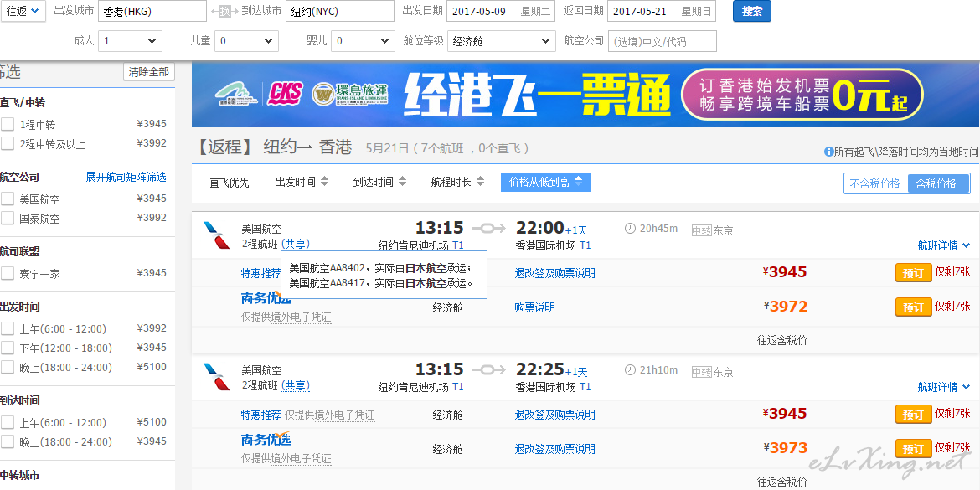Check departure time 晚上(18:00 - 24:00)
The width and height of the screenshot is (980, 490).
8,367
